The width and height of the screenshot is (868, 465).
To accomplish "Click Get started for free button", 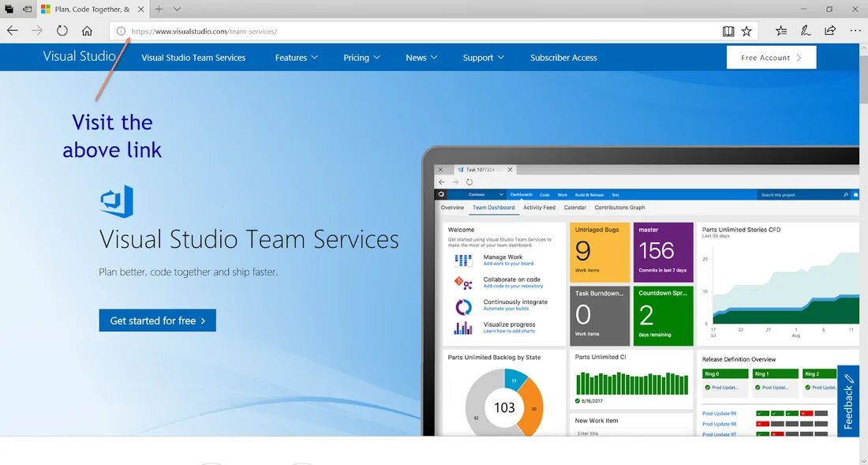I will point(157,321).
